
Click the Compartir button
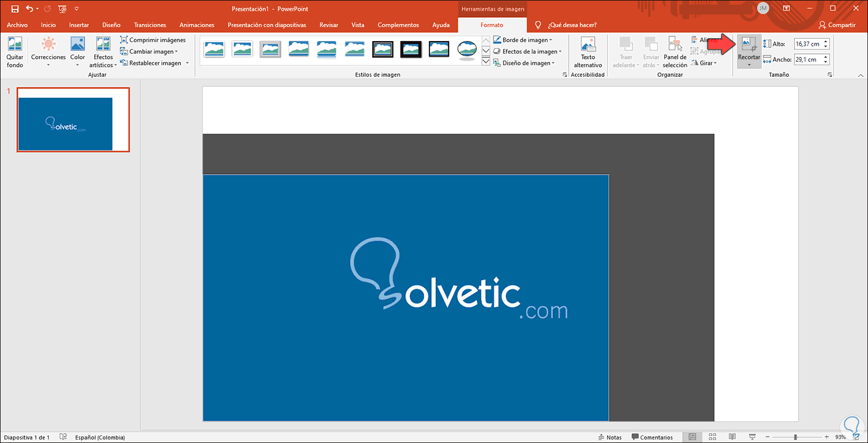click(x=837, y=25)
